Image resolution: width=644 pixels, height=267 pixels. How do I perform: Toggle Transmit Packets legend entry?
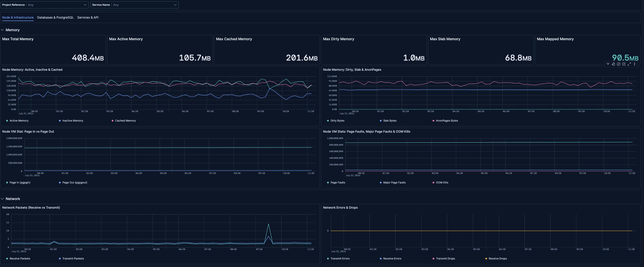72,259
